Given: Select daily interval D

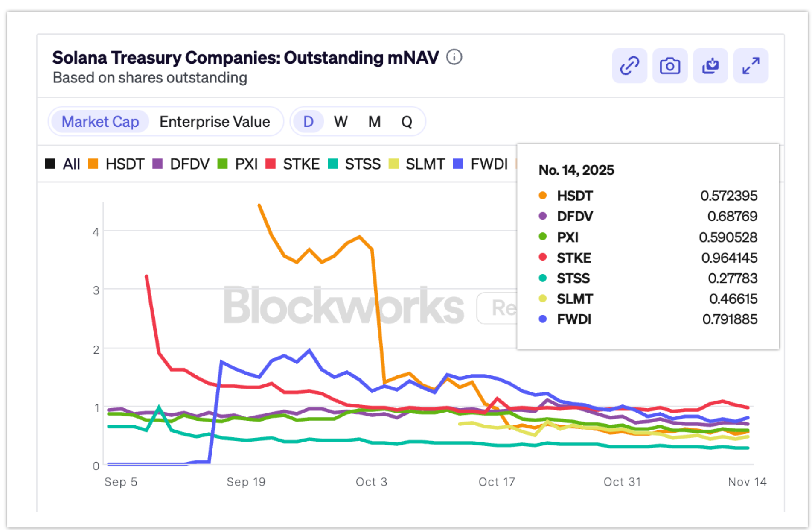Looking at the screenshot, I should click(x=308, y=122).
